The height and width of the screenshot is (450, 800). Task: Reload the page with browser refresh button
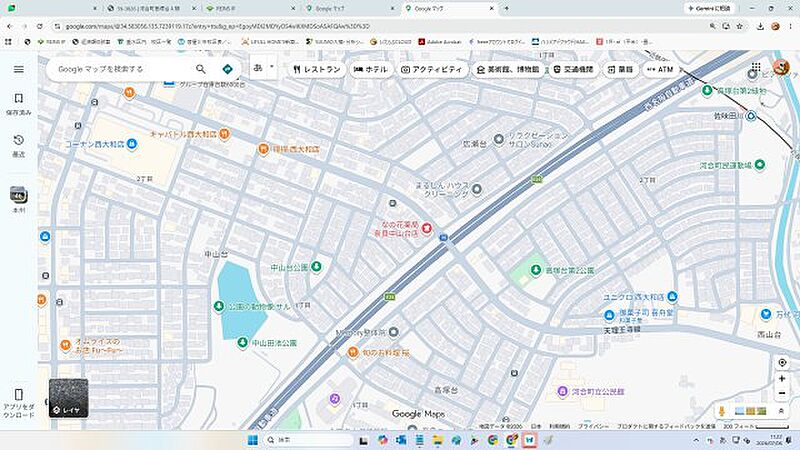pyautogui.click(x=40, y=26)
